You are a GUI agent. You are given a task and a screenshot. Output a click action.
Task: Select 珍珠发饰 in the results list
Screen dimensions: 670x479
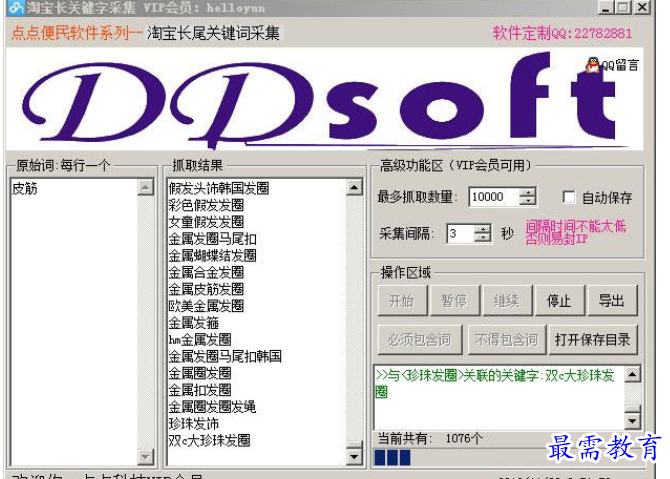[x=194, y=423]
